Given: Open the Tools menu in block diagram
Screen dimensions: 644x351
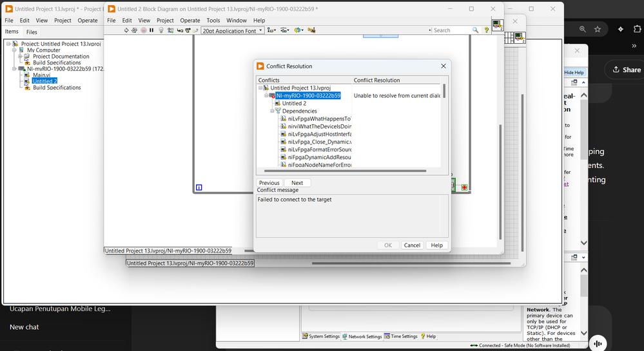Looking at the screenshot, I should pyautogui.click(x=213, y=21).
